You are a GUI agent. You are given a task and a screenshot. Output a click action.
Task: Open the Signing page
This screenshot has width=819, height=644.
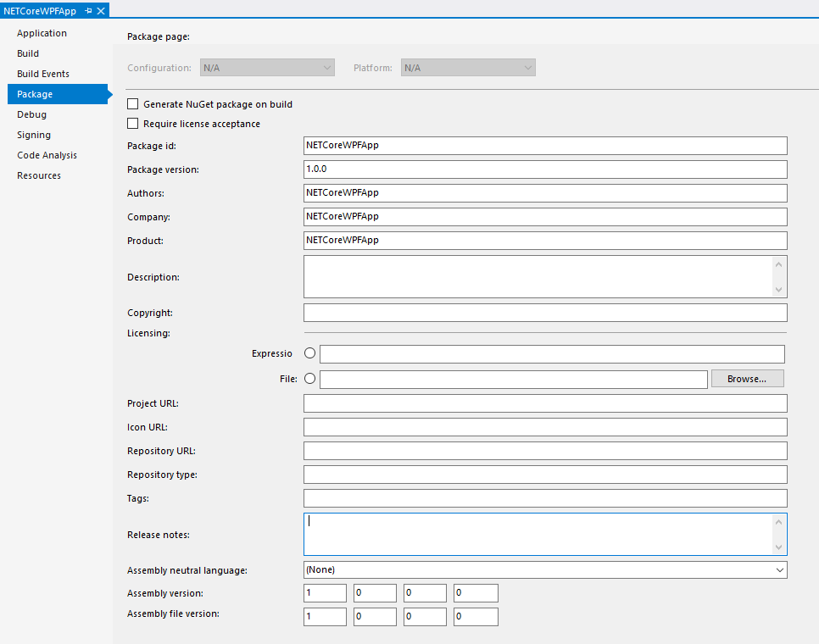34,135
